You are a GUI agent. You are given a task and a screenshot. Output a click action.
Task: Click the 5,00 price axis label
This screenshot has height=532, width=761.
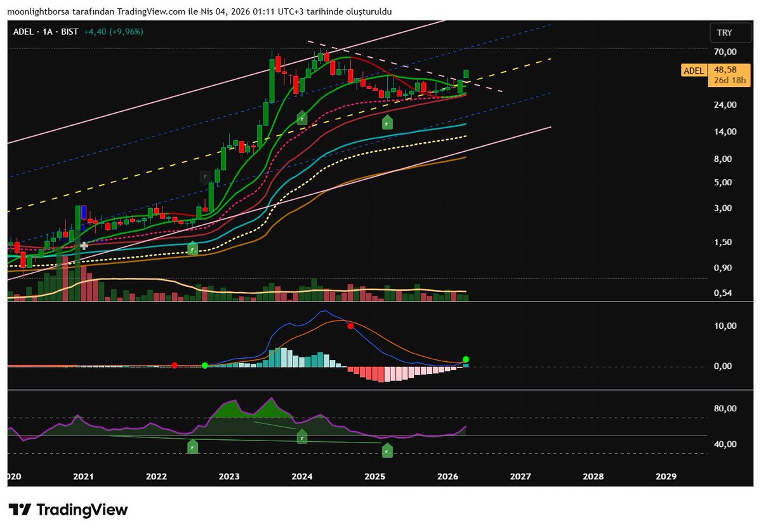coord(723,182)
